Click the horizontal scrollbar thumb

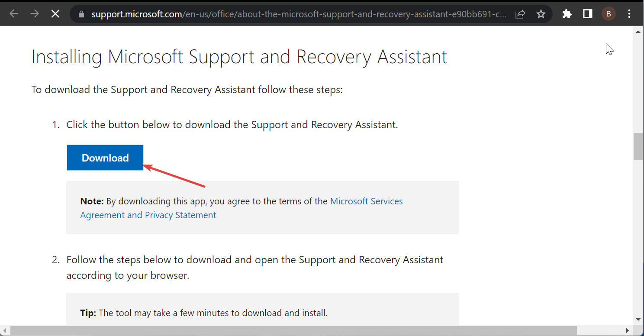pos(293,331)
